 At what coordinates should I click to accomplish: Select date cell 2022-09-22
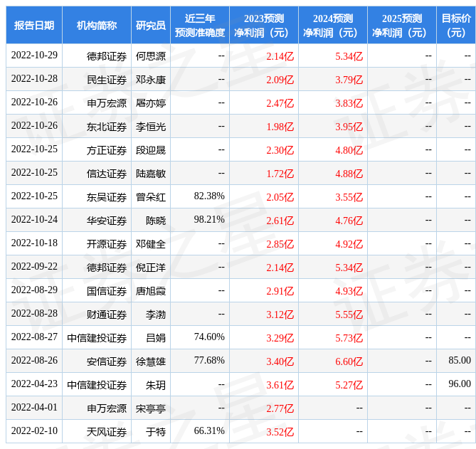pyautogui.click(x=34, y=267)
